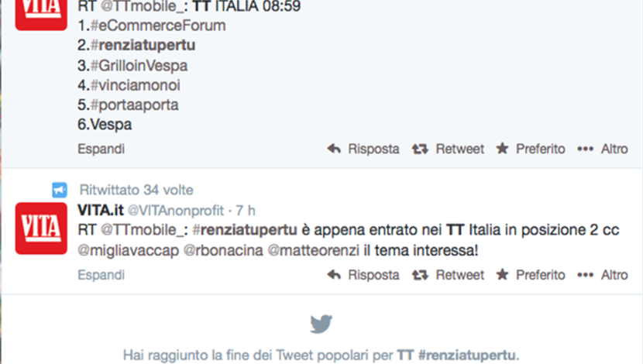The image size is (643, 364).
Task: Open the VITA avatar of the second tweet
Action: tap(41, 228)
